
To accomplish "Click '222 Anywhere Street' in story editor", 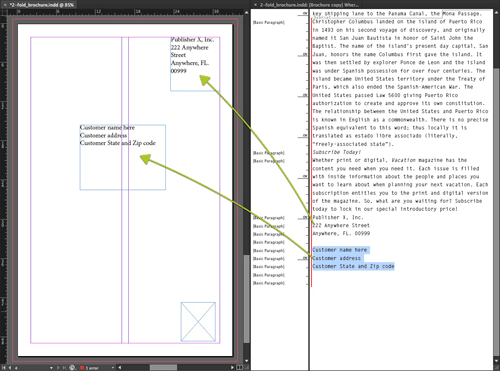I will coord(341,225).
